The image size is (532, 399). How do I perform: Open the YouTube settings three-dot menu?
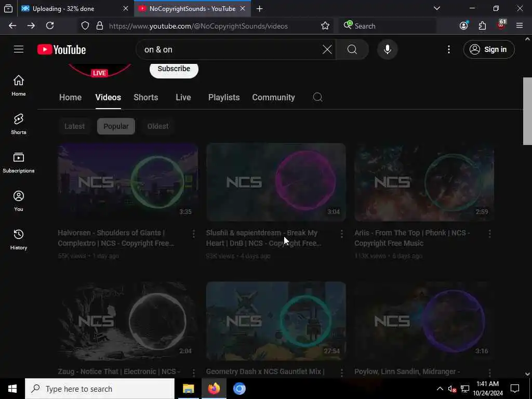pyautogui.click(x=449, y=49)
